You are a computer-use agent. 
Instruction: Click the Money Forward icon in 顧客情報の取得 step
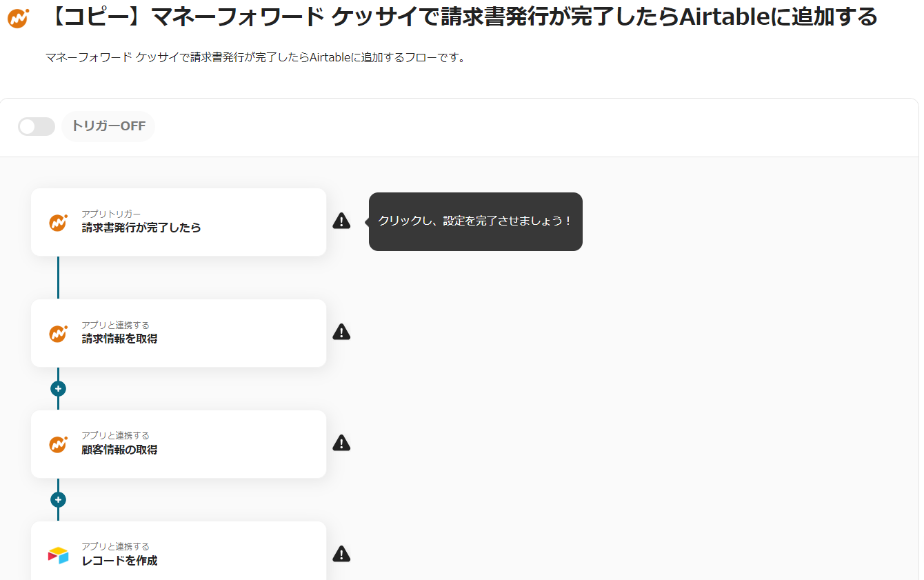click(x=58, y=444)
